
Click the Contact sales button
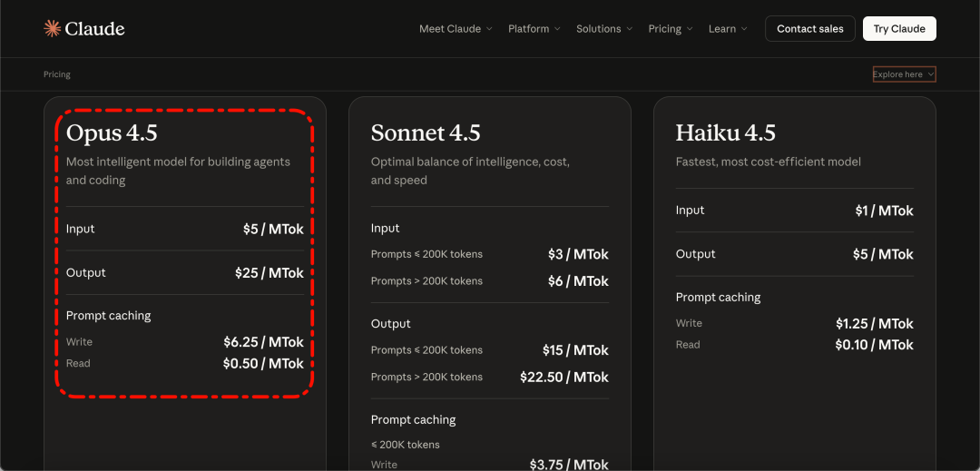809,29
